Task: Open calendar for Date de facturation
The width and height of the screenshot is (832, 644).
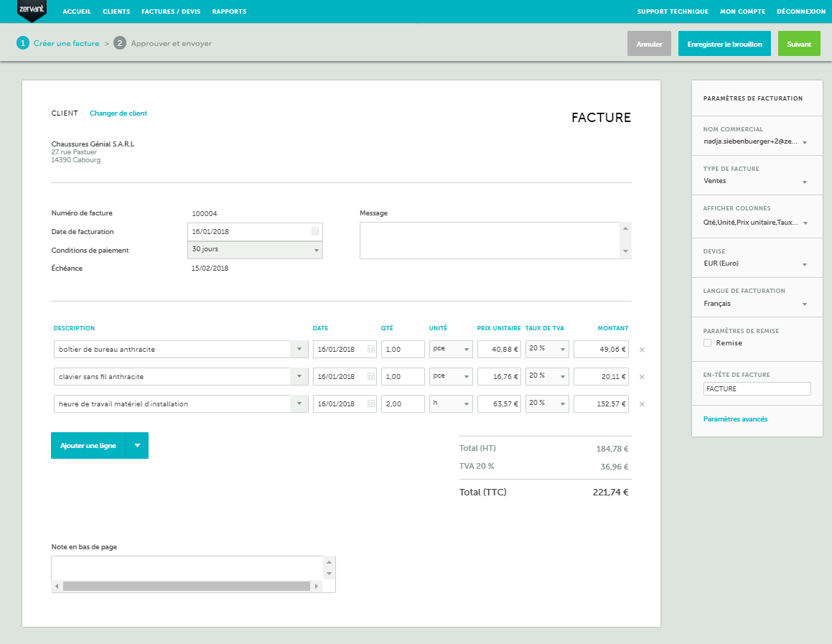Action: coord(314,232)
